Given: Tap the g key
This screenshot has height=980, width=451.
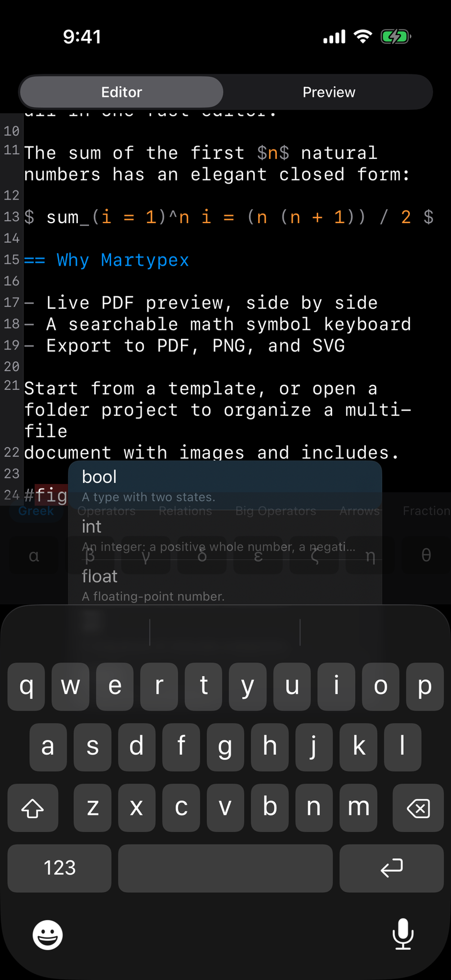Looking at the screenshot, I should pyautogui.click(x=225, y=747).
